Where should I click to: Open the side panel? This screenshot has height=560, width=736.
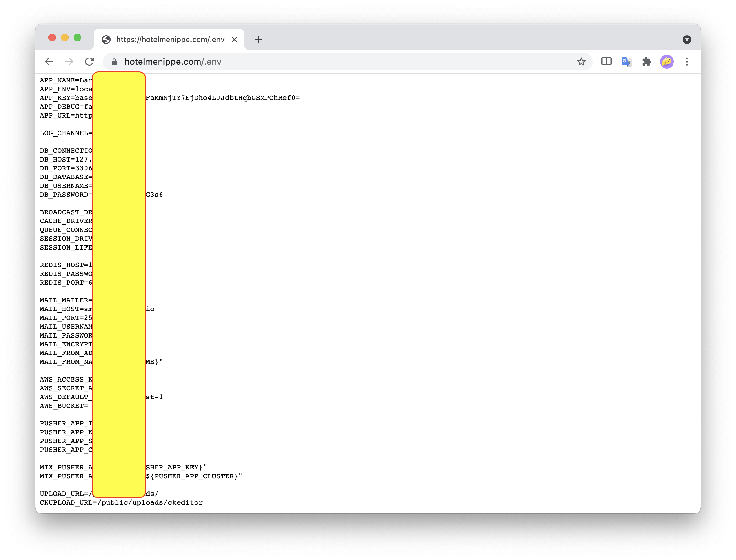click(x=606, y=62)
